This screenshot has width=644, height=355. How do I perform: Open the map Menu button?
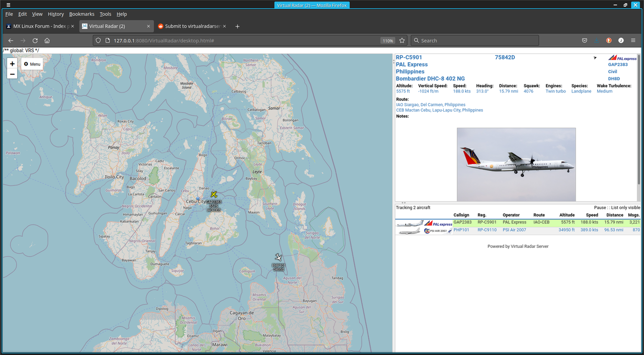coord(32,64)
